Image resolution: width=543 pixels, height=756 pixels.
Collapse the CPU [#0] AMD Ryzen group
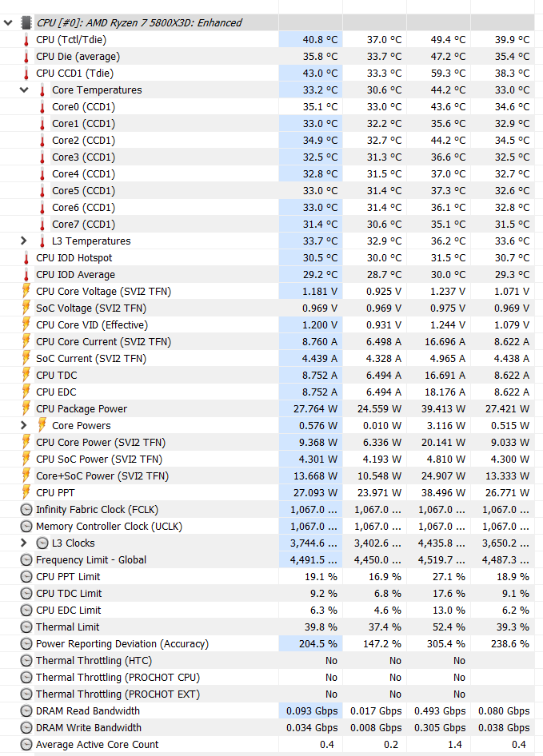point(8,22)
